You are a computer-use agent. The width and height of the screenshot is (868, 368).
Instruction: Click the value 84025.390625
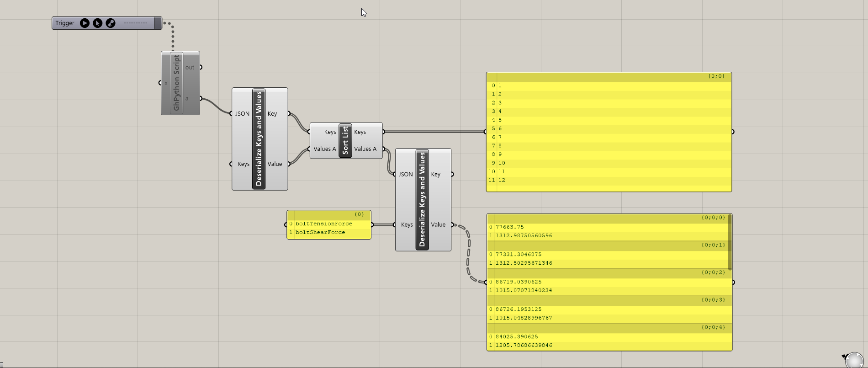tap(517, 336)
